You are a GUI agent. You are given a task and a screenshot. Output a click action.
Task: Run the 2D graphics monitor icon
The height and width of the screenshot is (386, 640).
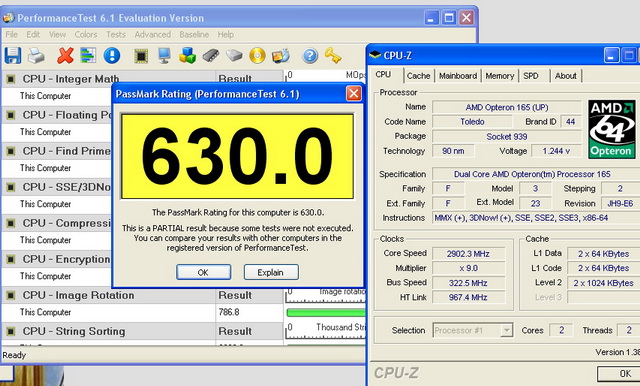[164, 55]
